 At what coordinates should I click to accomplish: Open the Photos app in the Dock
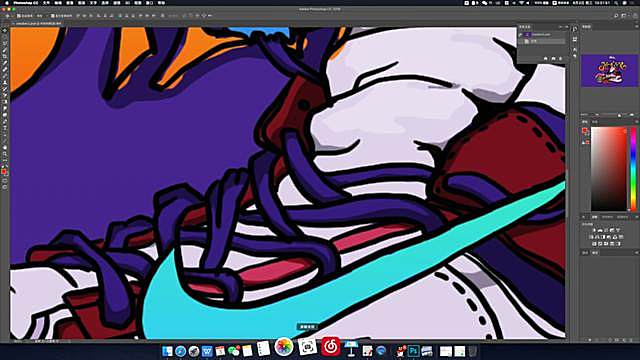284,347
